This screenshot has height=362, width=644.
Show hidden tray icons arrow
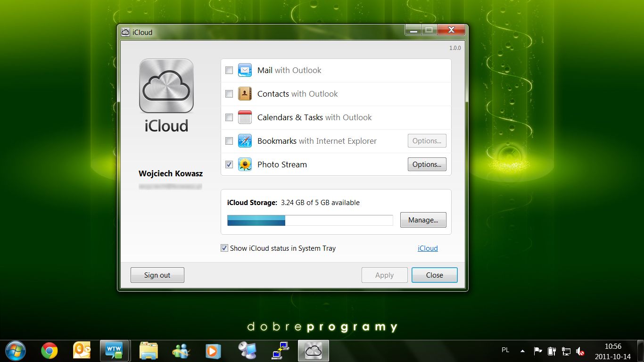(522, 351)
